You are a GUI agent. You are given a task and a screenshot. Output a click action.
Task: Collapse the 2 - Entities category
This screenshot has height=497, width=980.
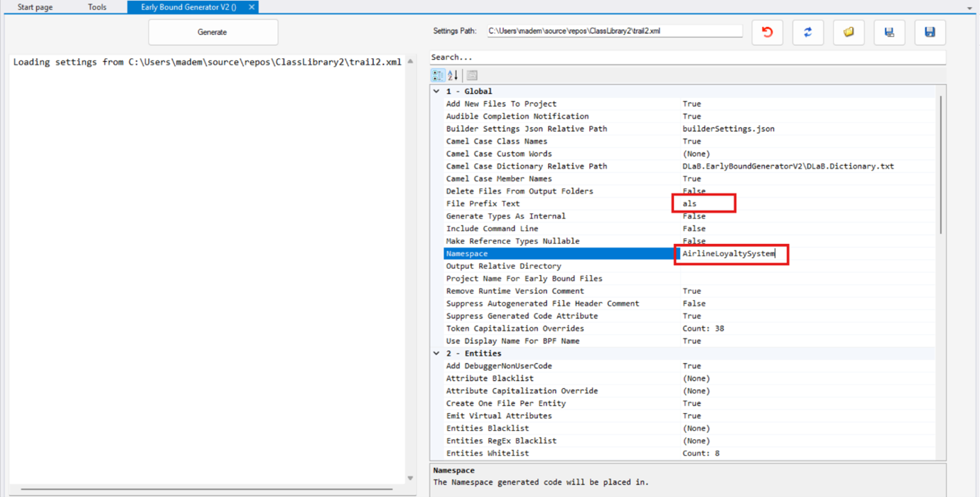click(436, 353)
